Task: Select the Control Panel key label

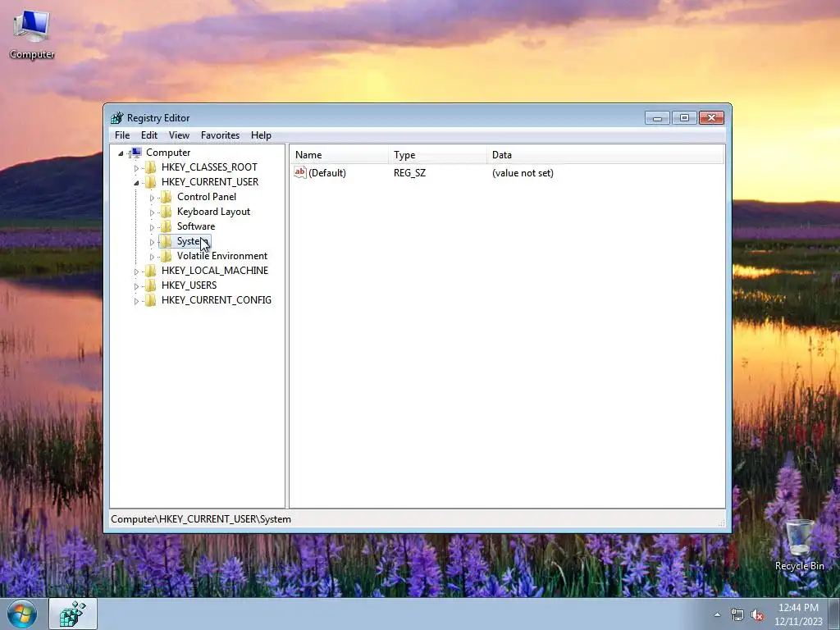Action: (x=207, y=197)
